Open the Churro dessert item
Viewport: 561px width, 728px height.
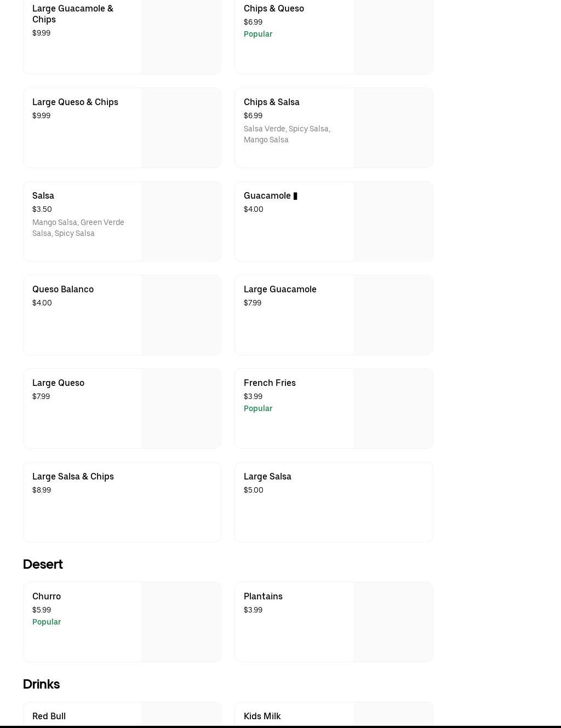click(x=122, y=622)
